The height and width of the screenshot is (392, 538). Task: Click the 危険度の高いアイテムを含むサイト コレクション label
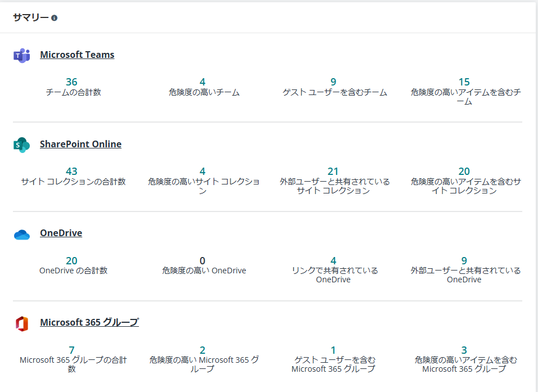[x=465, y=186]
